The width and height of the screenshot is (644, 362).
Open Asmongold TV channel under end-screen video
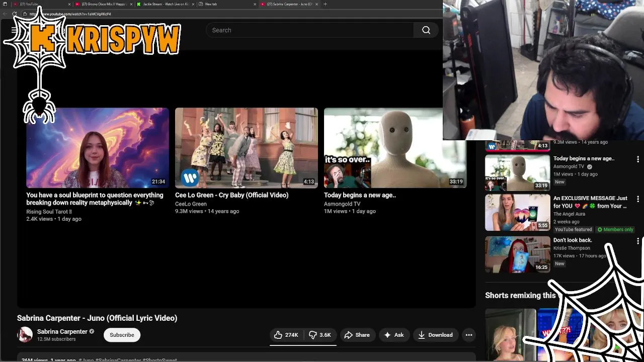(x=342, y=204)
